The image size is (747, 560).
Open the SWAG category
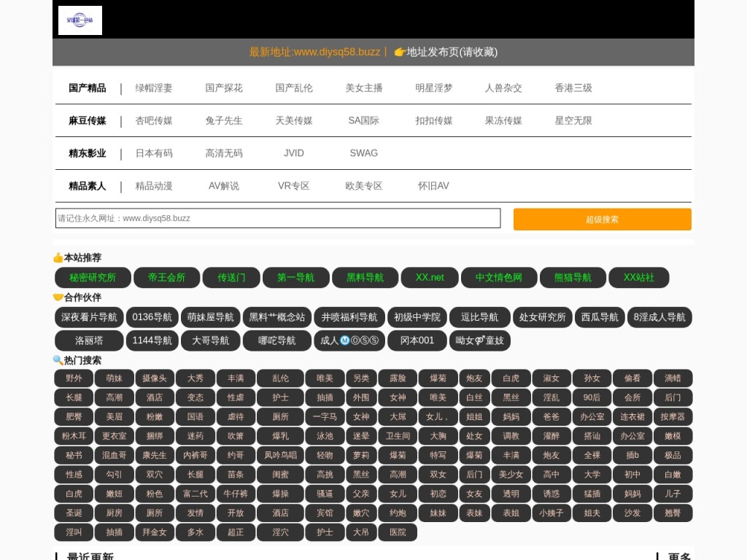coord(363,153)
